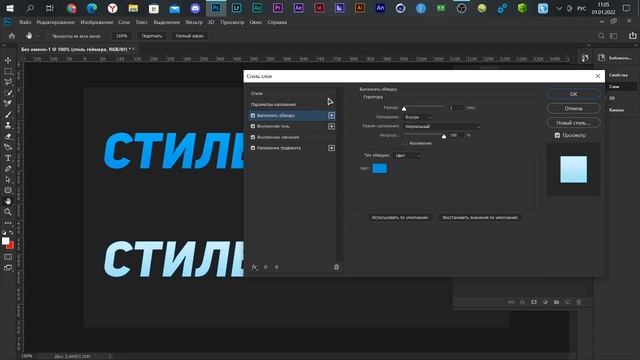This screenshot has height=360, width=640.
Task: Open the Фильтр menu
Action: (194, 22)
